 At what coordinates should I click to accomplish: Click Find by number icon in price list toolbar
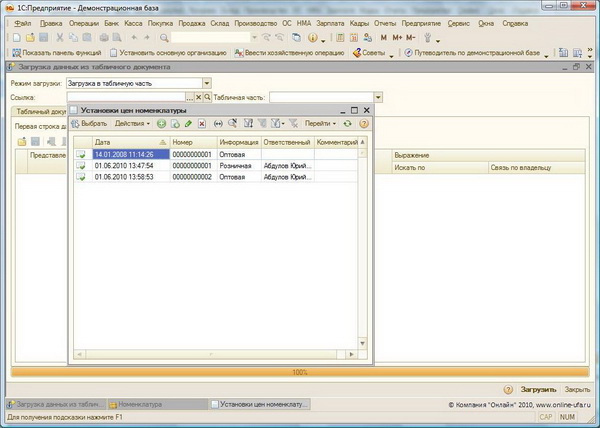[232, 124]
